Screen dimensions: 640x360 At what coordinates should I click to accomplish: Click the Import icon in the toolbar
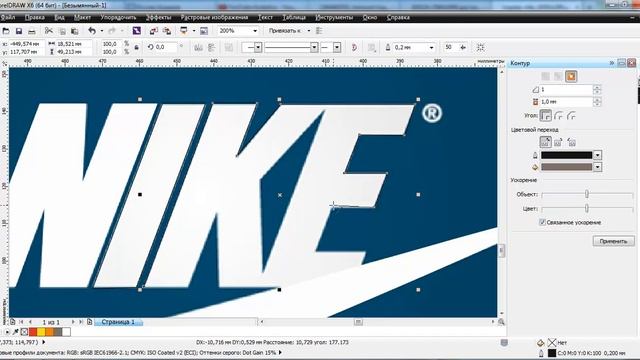coord(154,31)
